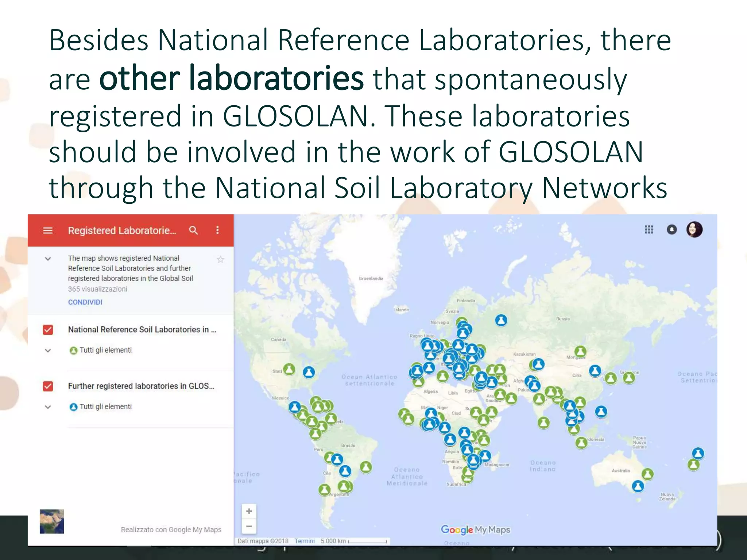Select the blue marker in Mexico

(x=295, y=407)
